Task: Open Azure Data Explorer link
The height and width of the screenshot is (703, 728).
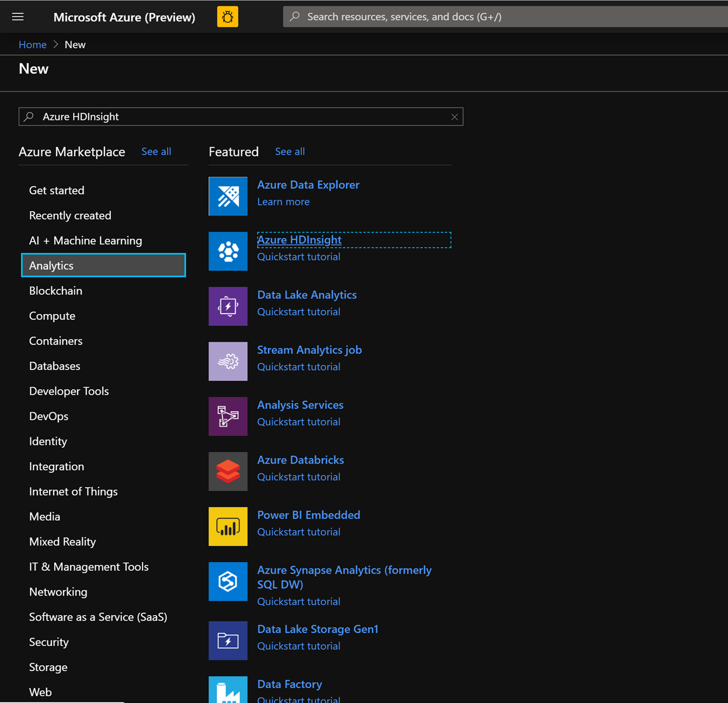Action: 308,185
